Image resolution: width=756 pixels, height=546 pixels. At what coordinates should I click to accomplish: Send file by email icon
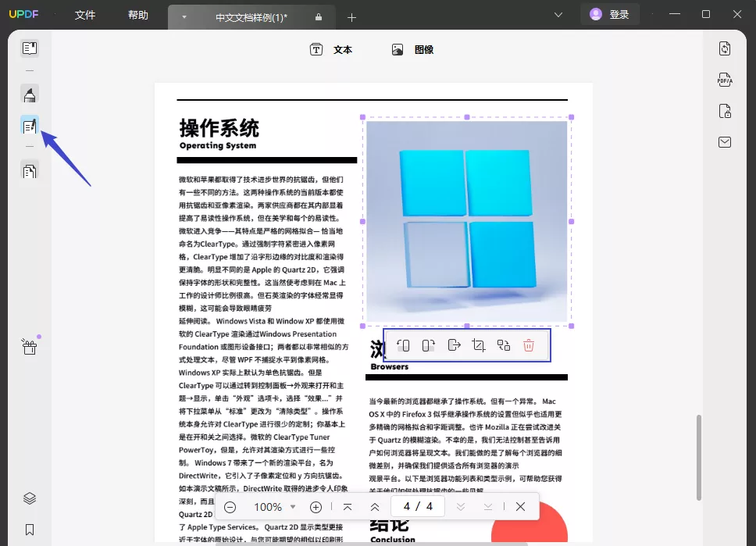725,142
